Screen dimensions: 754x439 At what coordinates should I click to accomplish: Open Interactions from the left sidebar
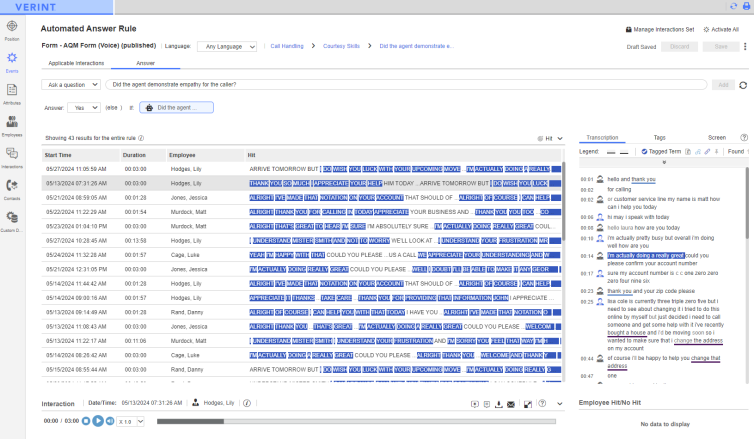point(12,155)
